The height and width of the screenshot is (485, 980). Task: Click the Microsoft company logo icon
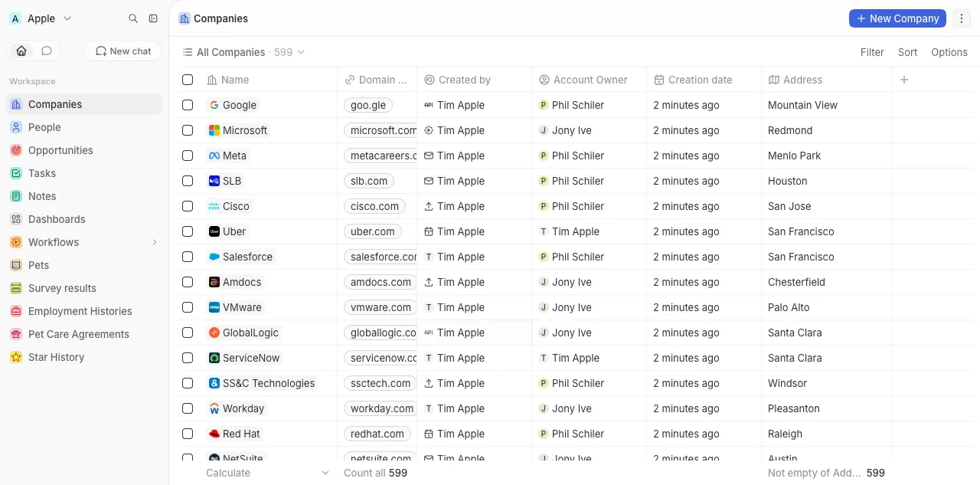coord(214,130)
